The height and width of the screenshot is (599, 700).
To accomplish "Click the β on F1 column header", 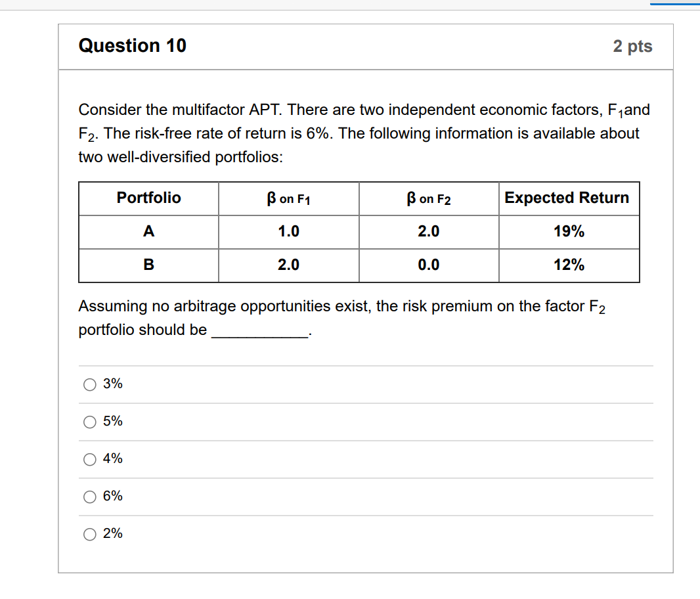I will point(288,198).
